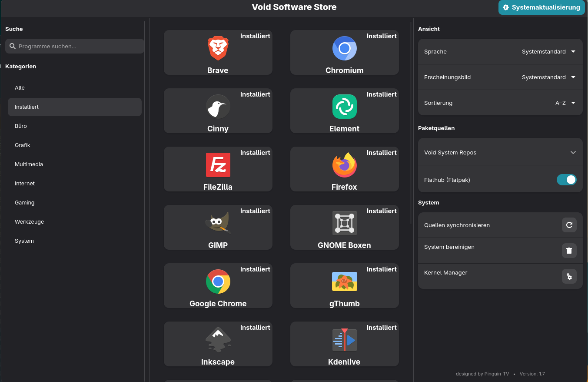Click the Chromium browser icon
588x382 pixels.
(x=345, y=48)
